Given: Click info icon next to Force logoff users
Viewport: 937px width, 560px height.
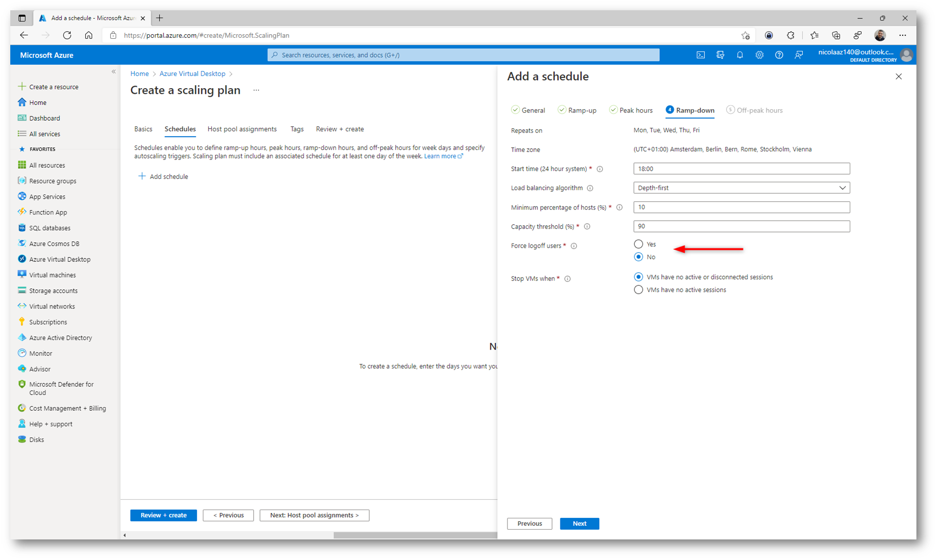Looking at the screenshot, I should click(574, 246).
